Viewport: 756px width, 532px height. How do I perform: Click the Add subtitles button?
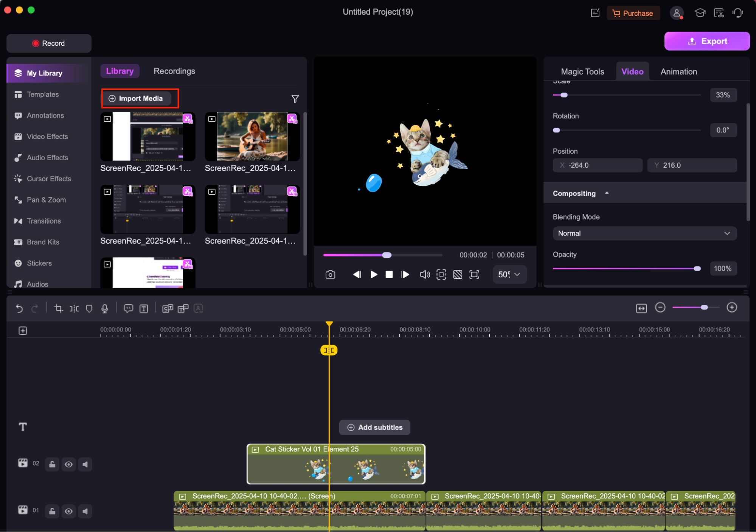(374, 427)
